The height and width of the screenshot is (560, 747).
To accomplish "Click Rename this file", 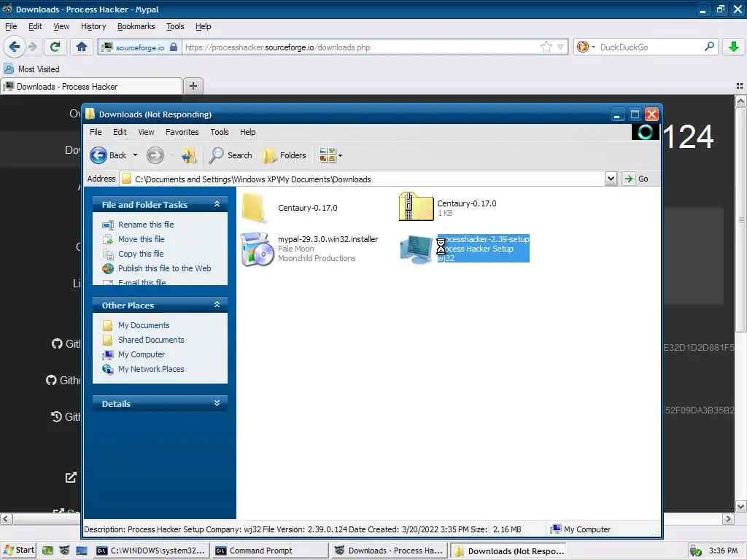I will click(146, 225).
